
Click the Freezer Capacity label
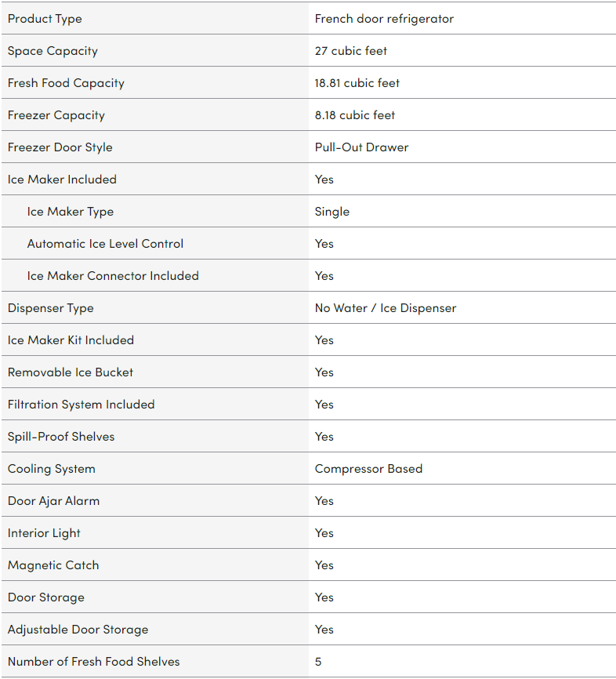56,115
